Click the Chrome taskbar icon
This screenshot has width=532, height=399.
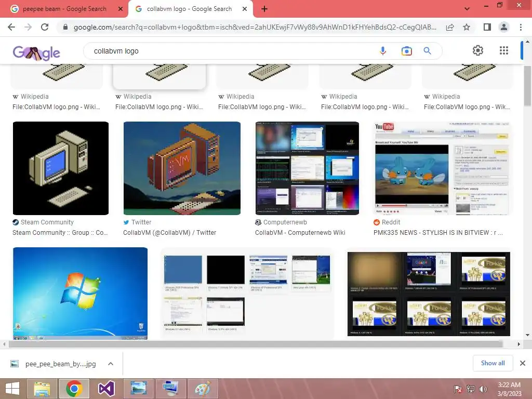pyautogui.click(x=74, y=389)
